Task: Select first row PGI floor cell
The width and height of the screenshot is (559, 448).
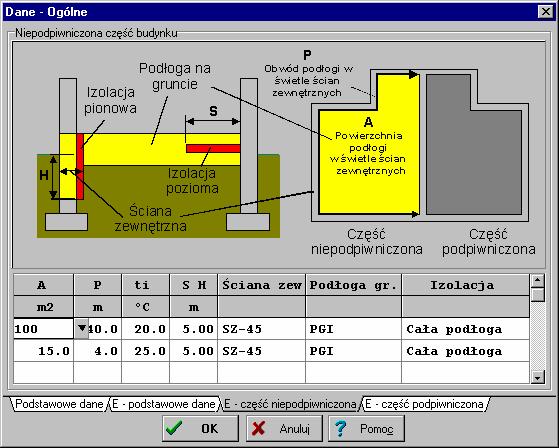Action: pyautogui.click(x=353, y=329)
